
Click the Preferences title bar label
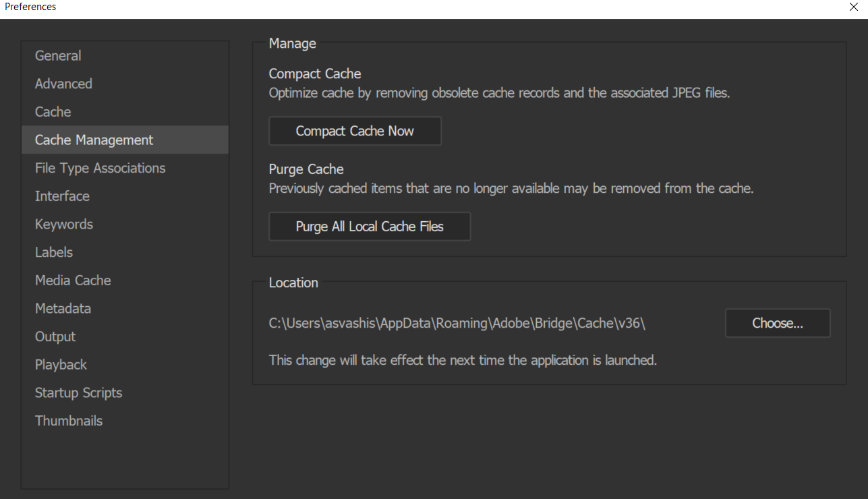pos(30,7)
